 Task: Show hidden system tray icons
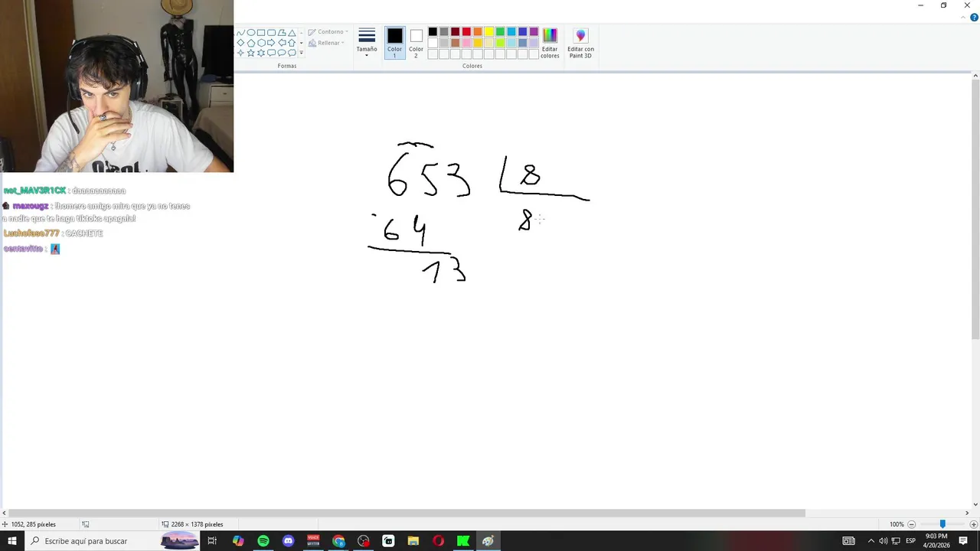(871, 541)
